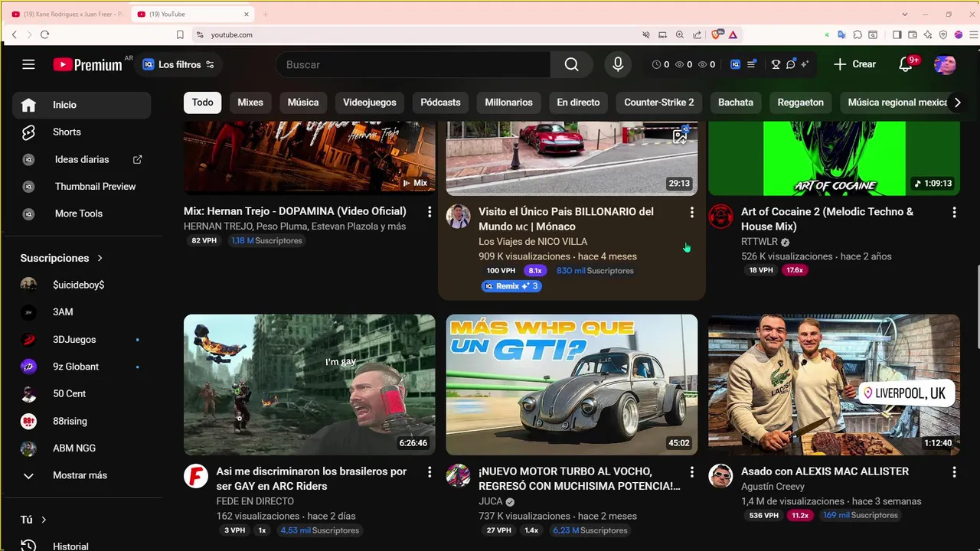Open Shorts from the sidebar
This screenshot has width=980, height=551.
tap(82, 132)
